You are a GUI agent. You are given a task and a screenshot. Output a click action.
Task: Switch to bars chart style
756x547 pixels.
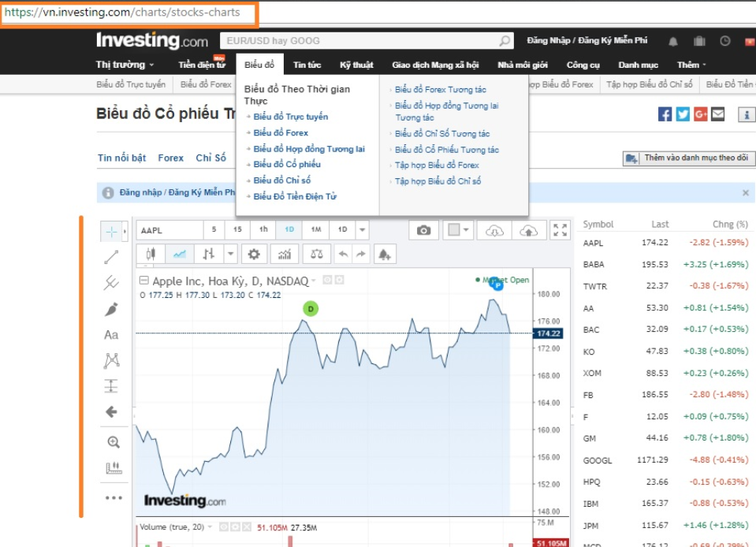(x=208, y=254)
